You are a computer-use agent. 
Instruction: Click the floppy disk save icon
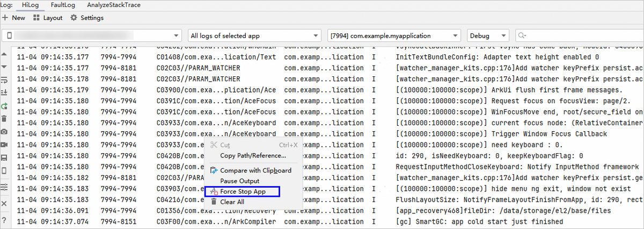click(4, 158)
